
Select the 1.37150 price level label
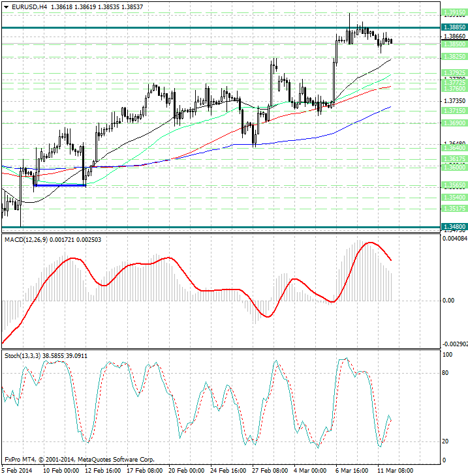click(x=454, y=111)
